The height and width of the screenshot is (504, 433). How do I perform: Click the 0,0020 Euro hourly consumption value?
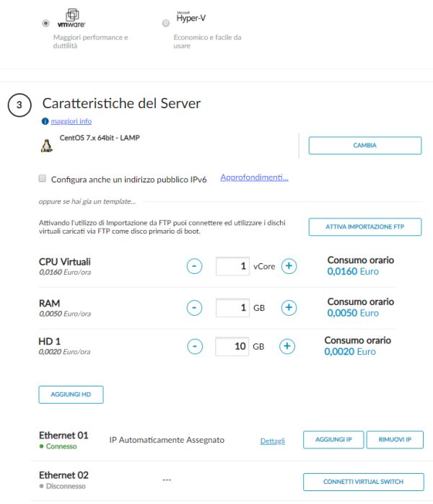click(350, 351)
